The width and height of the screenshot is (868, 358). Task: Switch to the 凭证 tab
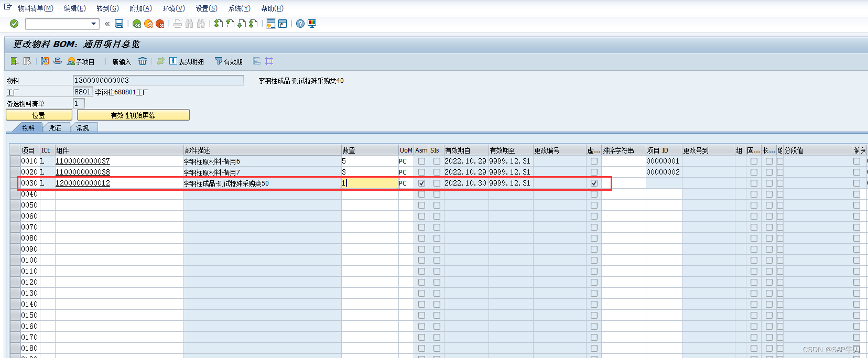click(x=55, y=128)
